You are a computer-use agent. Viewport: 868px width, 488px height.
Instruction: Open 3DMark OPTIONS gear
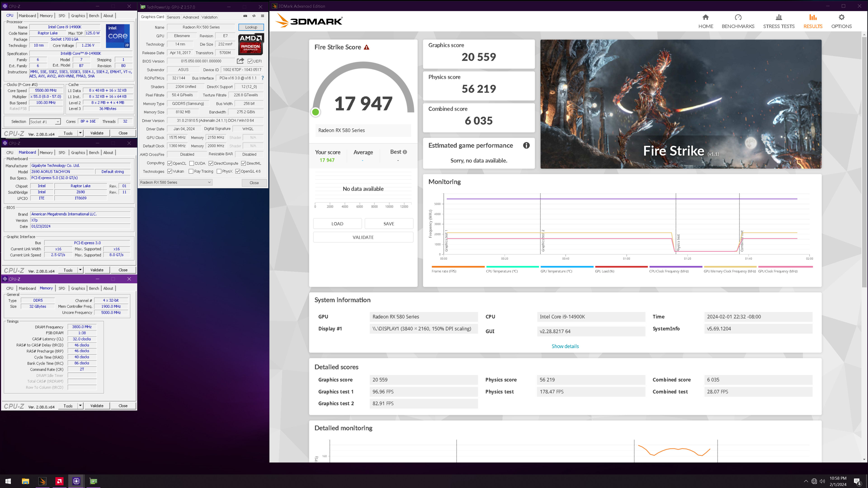[841, 21]
